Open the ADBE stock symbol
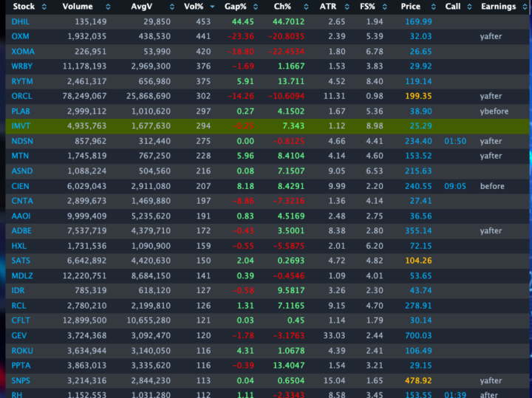This screenshot has height=398, width=532. (x=21, y=231)
